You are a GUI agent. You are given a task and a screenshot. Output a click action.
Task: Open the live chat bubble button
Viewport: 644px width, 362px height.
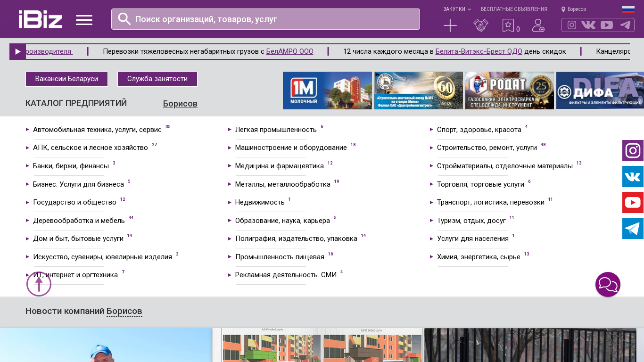click(x=608, y=285)
